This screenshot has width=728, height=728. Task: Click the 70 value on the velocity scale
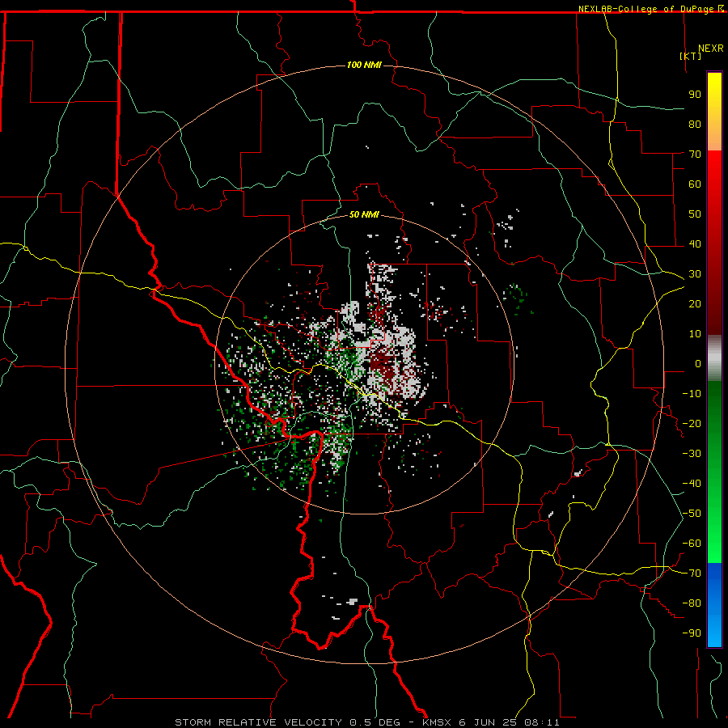click(x=695, y=154)
